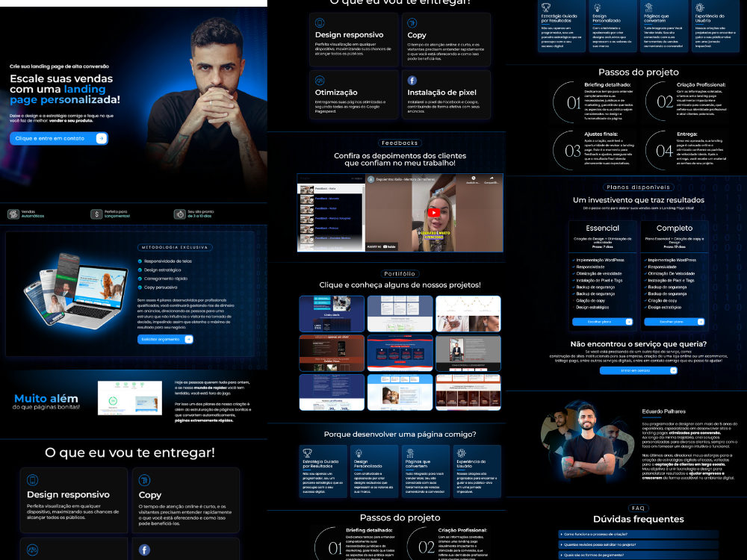This screenshot has height=560, width=747.
Task: Click the arrow icon on the 'Entrar em contato' button
Action: coord(673,370)
